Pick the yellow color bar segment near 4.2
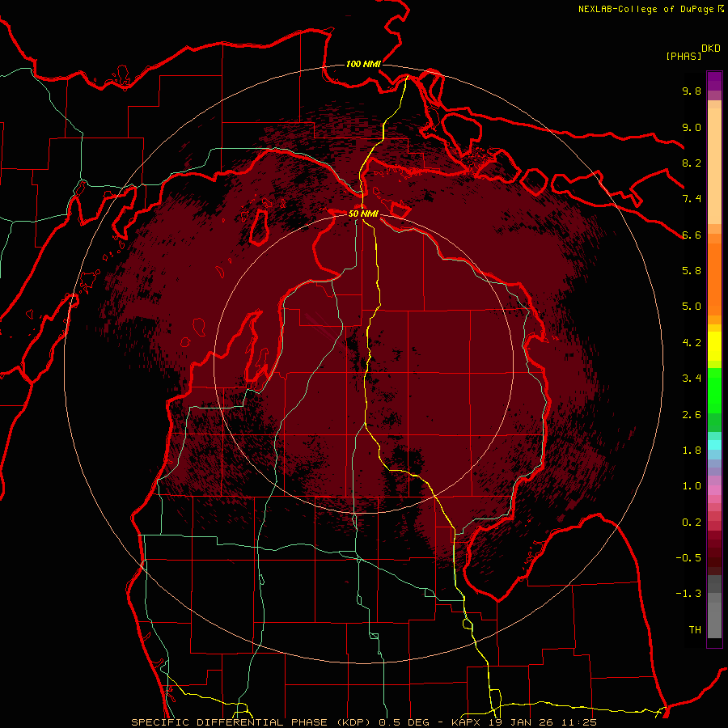This screenshot has height=728, width=728. tap(714, 346)
